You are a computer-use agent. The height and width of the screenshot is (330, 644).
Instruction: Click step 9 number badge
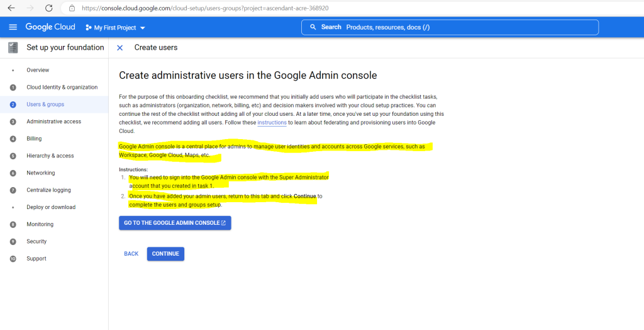pyautogui.click(x=13, y=242)
